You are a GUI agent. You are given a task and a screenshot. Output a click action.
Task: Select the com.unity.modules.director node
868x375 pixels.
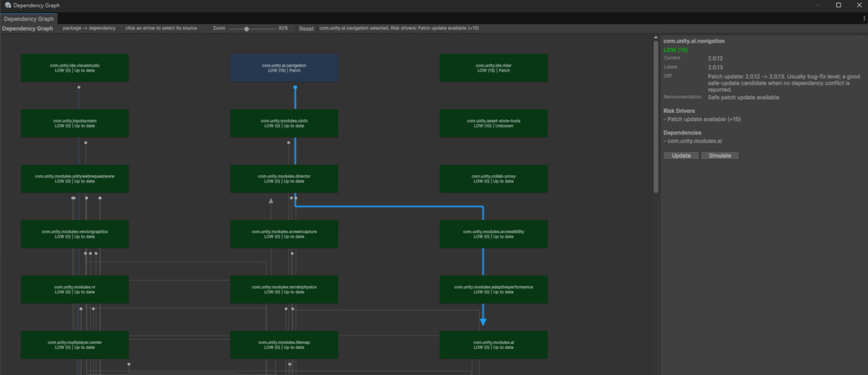tap(284, 178)
